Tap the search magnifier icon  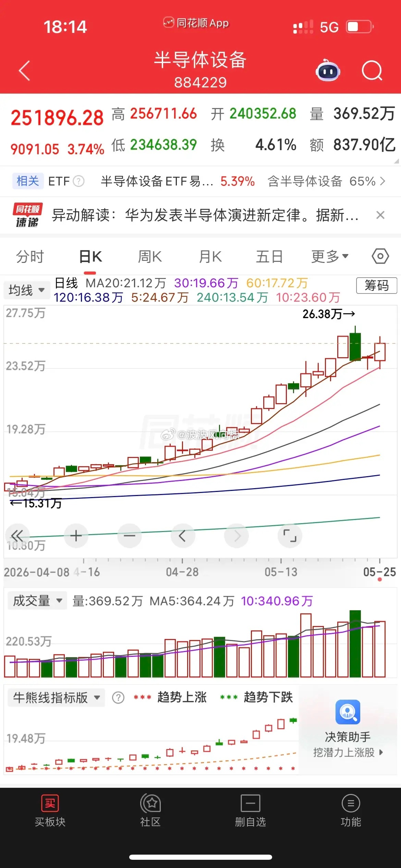[372, 70]
